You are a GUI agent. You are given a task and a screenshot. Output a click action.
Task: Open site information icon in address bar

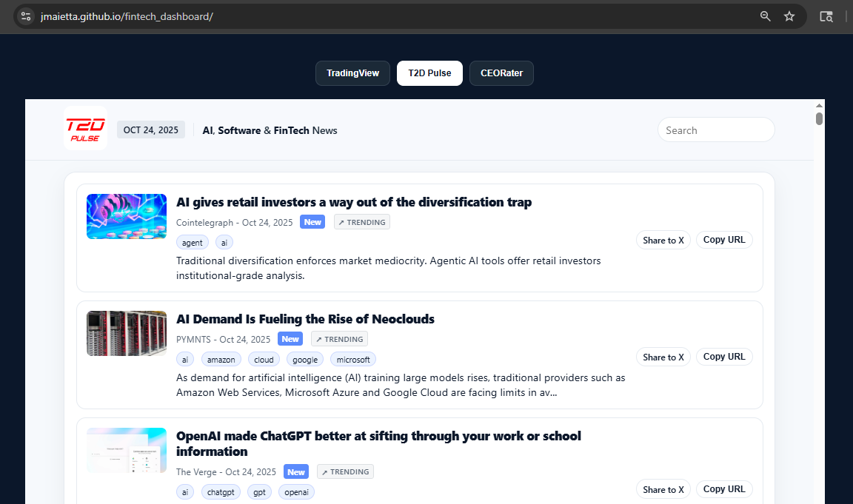coord(26,16)
